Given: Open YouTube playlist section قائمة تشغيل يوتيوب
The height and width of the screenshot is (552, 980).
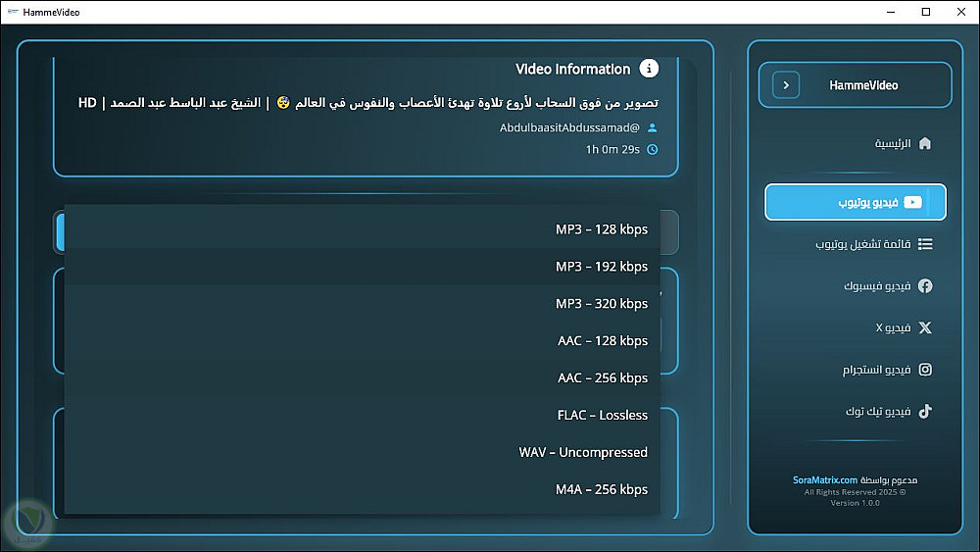Looking at the screenshot, I should (874, 244).
